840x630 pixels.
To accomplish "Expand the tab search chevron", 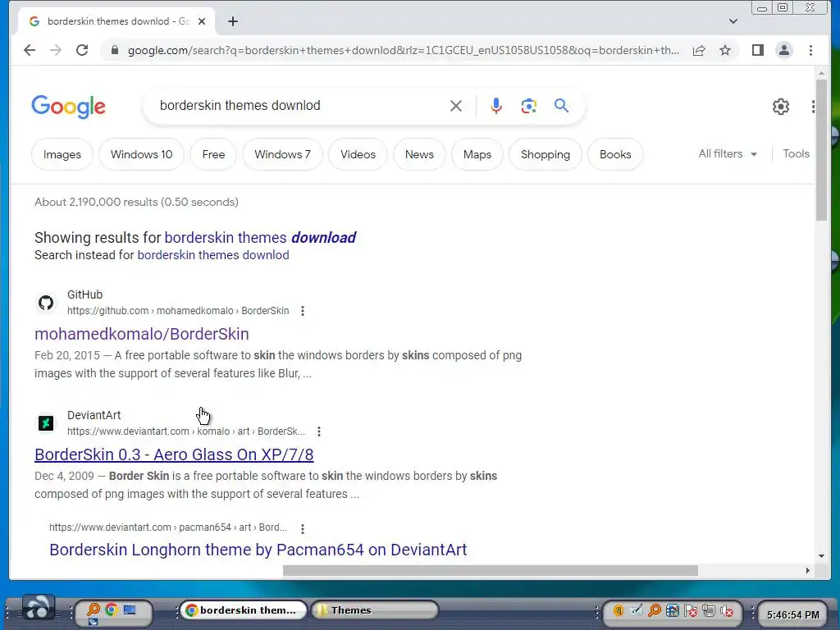I will coord(733,21).
